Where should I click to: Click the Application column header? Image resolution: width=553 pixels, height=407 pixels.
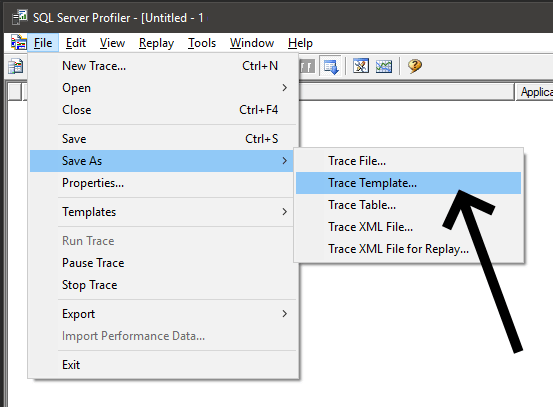click(x=534, y=92)
